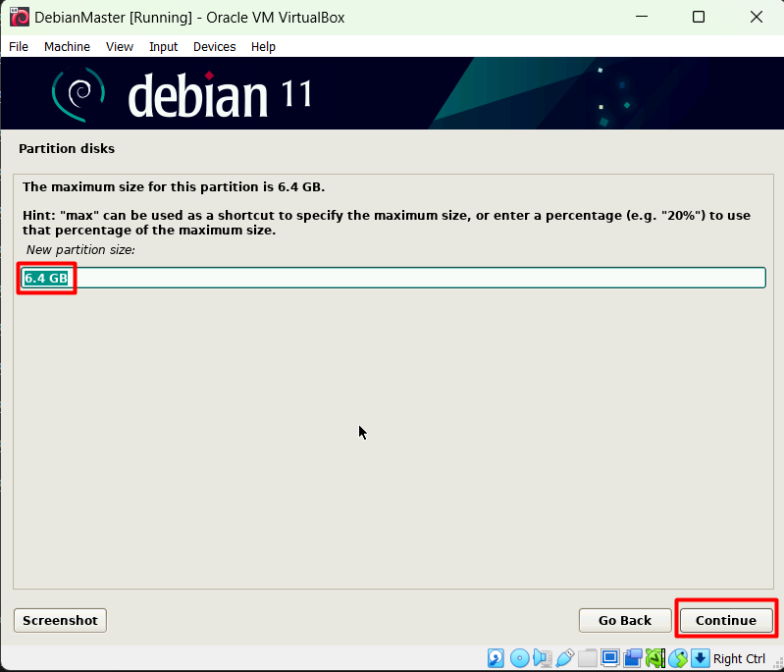Click the VirtualBox icon in the title bar
The width and height of the screenshot is (784, 672).
pyautogui.click(x=20, y=17)
